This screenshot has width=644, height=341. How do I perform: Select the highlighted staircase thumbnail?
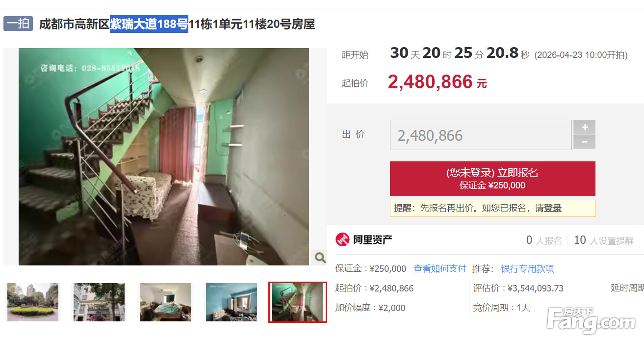click(x=298, y=302)
